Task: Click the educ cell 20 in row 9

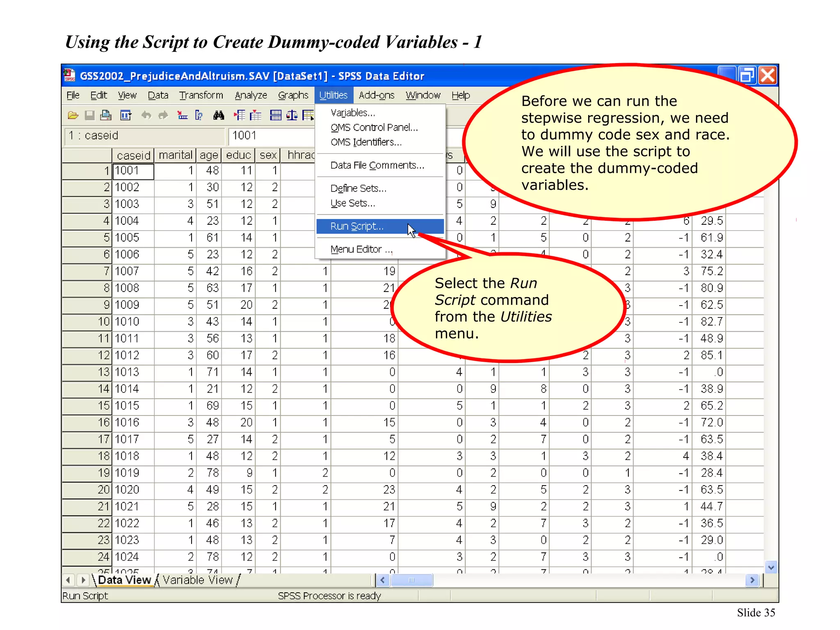Action: click(x=238, y=305)
